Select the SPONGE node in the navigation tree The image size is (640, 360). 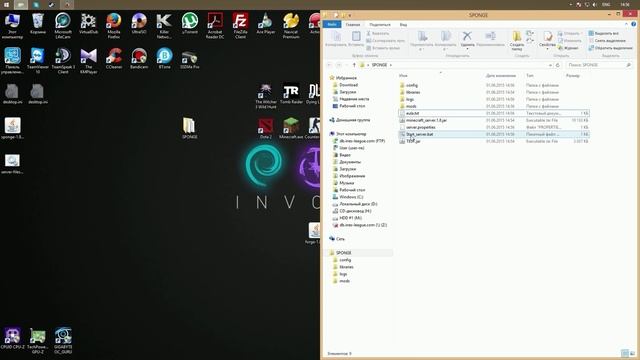point(343,253)
